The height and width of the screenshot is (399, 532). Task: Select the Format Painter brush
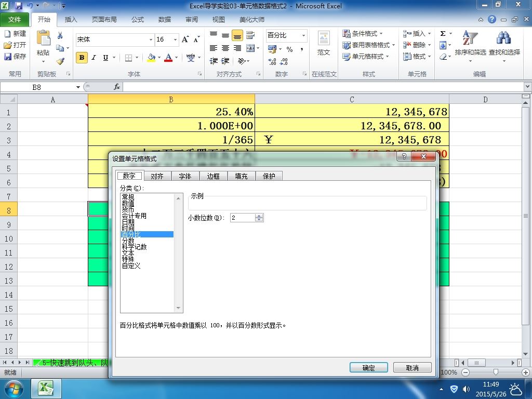60,61
